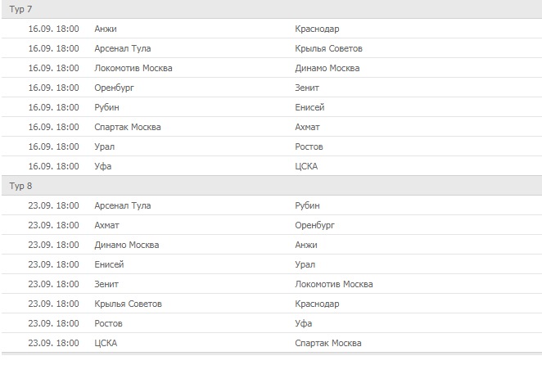The height and width of the screenshot is (392, 542).
Task: Click Динамо Москва in the Тур 7 fixture
Action: coord(327,68)
